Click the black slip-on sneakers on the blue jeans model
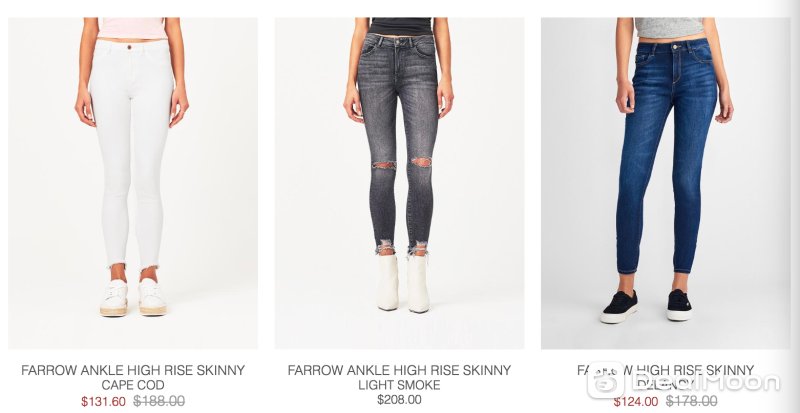The width and height of the screenshot is (800, 413). click(646, 306)
